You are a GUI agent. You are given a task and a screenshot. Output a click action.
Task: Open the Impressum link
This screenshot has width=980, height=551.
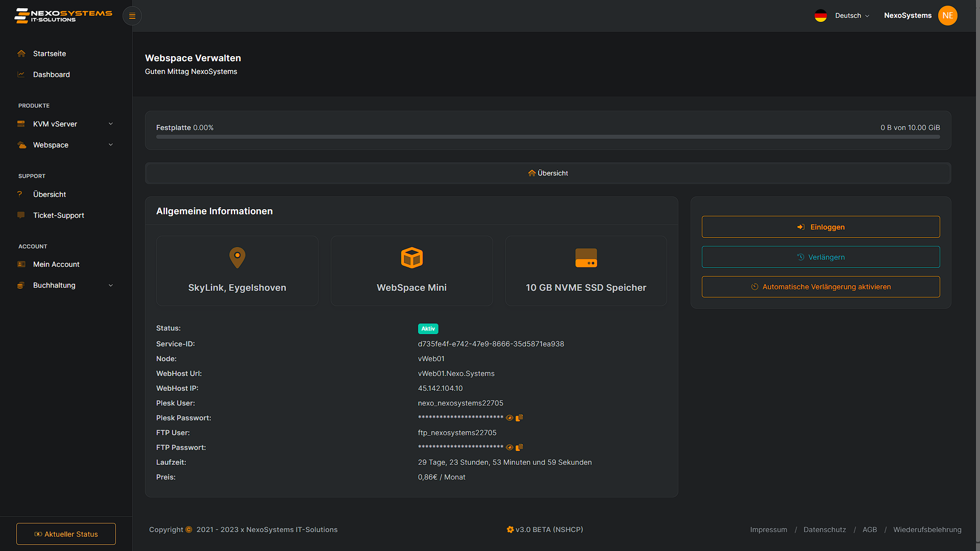(769, 530)
